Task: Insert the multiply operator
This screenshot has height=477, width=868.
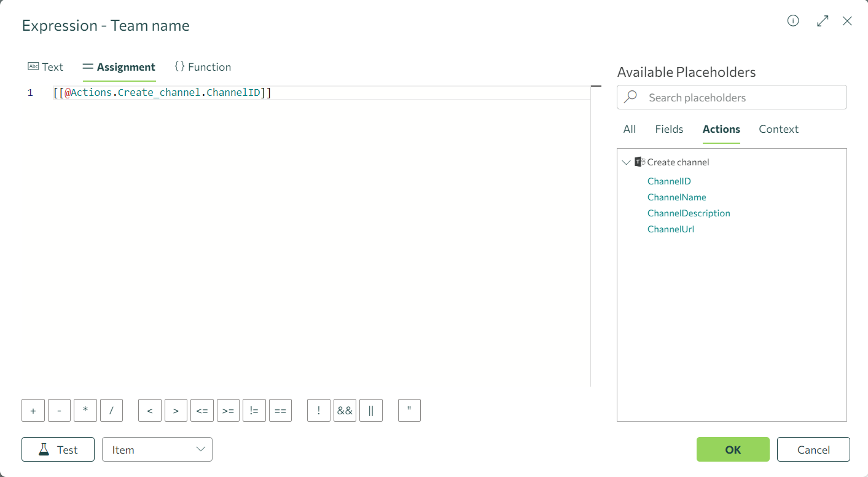Action: click(x=85, y=411)
